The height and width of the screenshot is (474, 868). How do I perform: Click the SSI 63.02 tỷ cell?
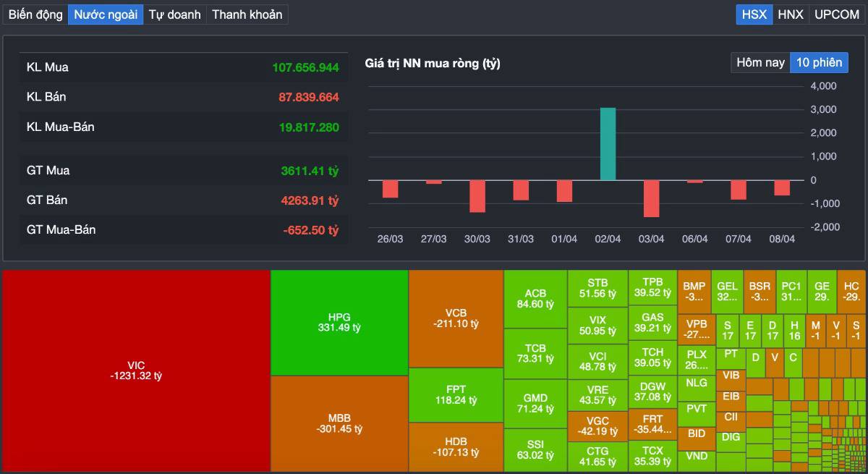(535, 450)
